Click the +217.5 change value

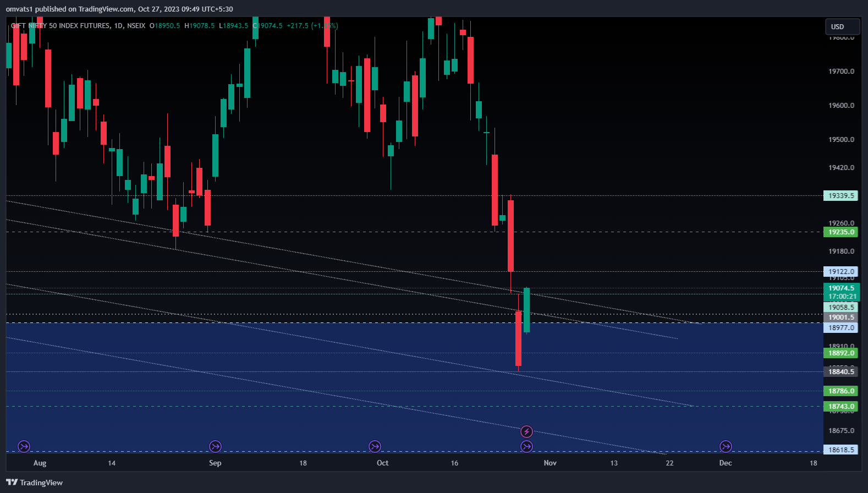(298, 25)
